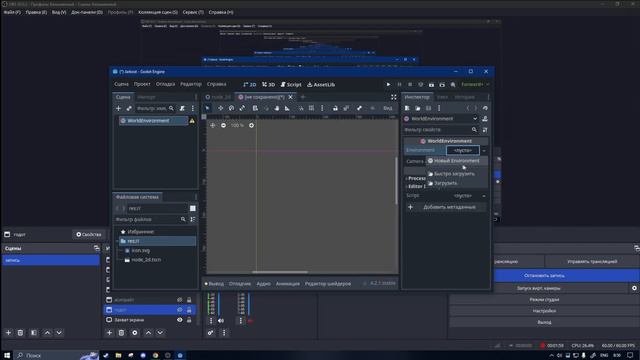Open Inspector object history
Image resolution: width=640 pixels, height=360 pixels.
(x=485, y=108)
